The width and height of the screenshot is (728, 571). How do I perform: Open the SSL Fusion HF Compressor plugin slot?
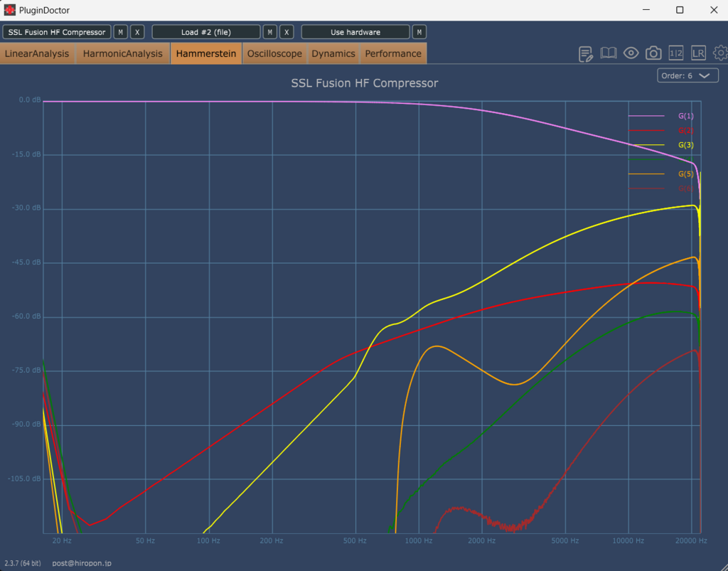[x=57, y=32]
